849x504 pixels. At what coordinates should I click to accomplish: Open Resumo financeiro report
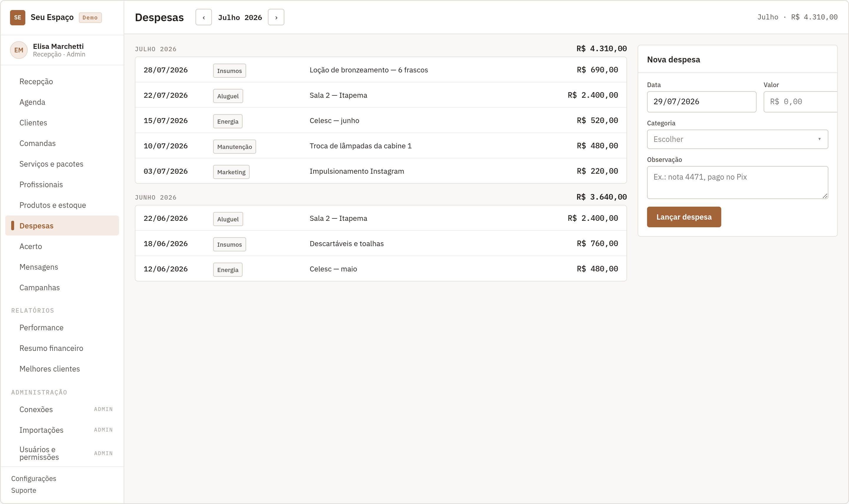pos(62,348)
